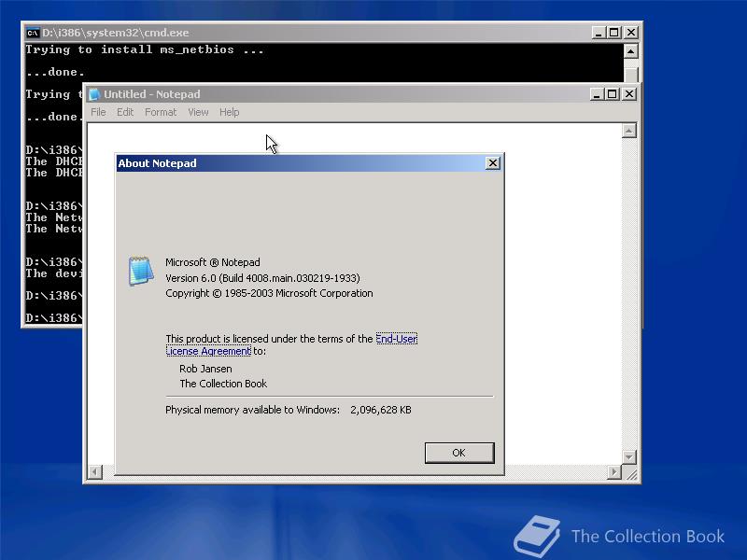Click 'The Collection Book' organization line in dialog
Viewport: 747px width, 560px height.
click(x=223, y=384)
